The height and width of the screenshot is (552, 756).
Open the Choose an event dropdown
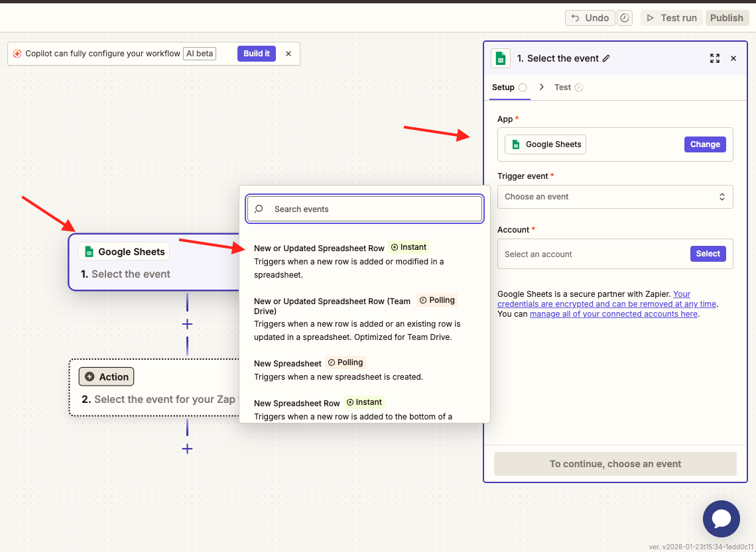click(615, 197)
